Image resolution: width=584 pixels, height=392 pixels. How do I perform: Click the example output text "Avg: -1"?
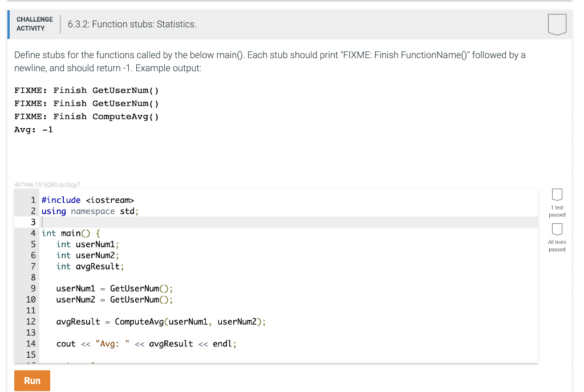click(33, 129)
